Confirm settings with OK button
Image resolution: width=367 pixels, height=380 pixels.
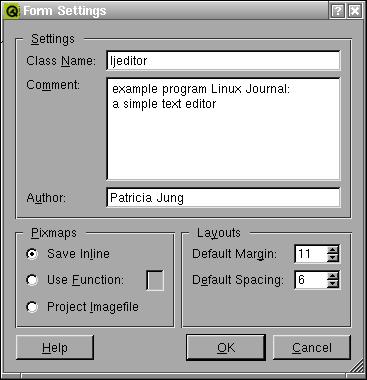coord(226,348)
